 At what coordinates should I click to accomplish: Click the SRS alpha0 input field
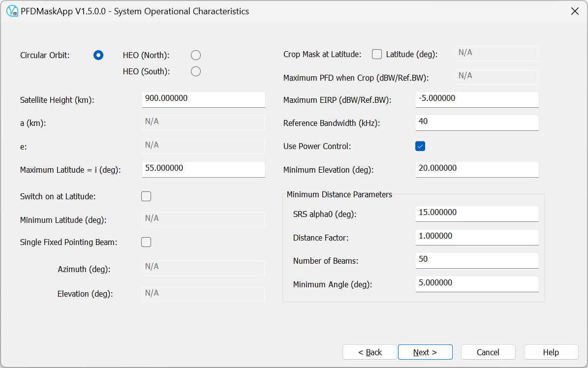pos(476,214)
